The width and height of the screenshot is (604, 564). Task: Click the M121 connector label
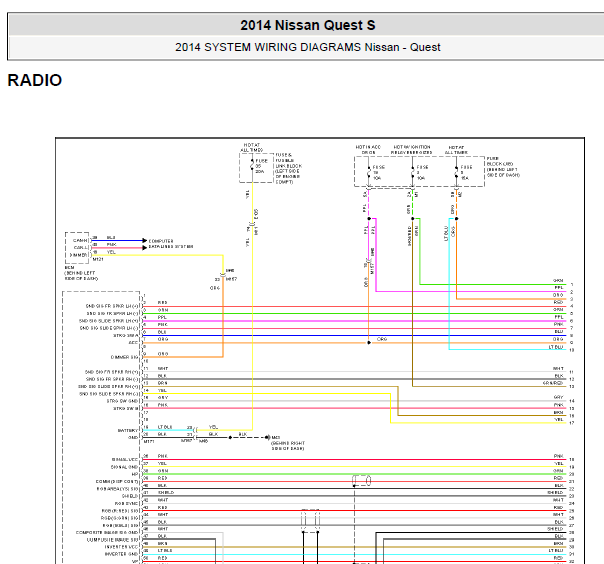pyautogui.click(x=98, y=260)
